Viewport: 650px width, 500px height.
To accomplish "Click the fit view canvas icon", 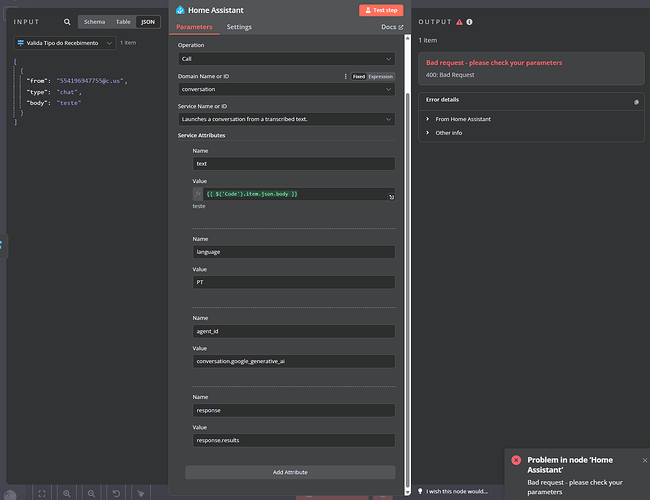I will [42, 493].
